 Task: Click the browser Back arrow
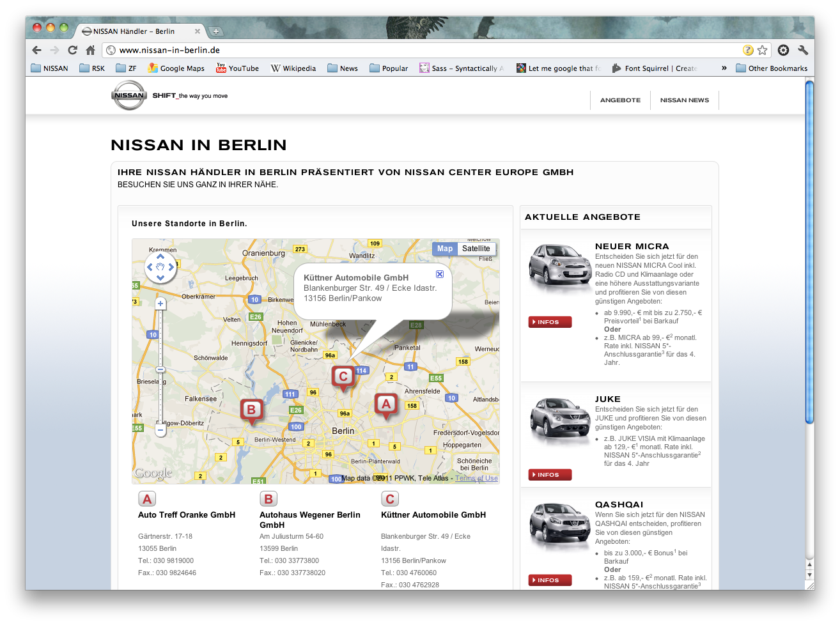tap(36, 50)
